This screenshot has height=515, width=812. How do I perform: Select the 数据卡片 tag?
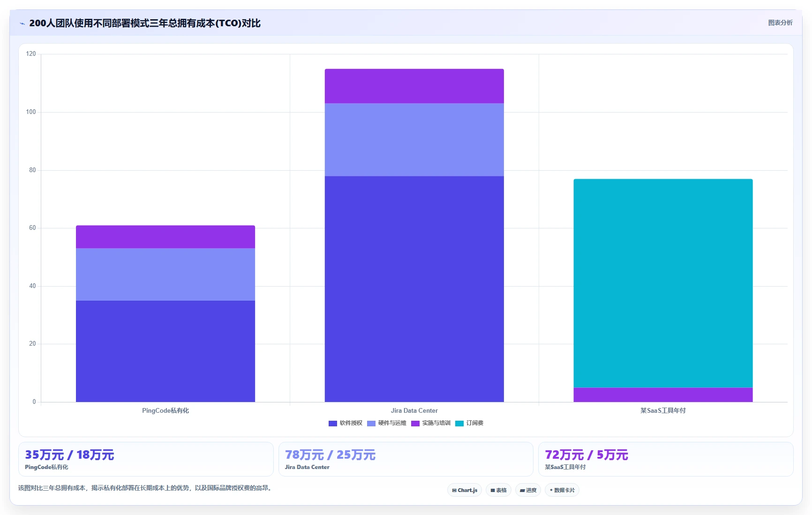tap(562, 490)
